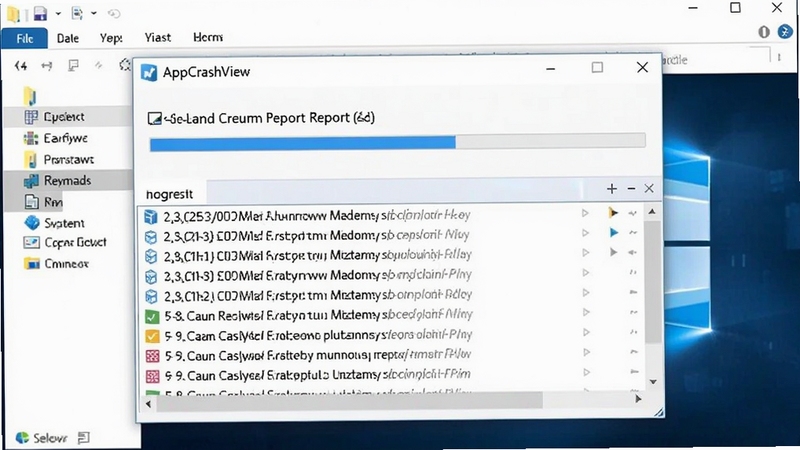Click the help circle icon at top right

tap(764, 32)
